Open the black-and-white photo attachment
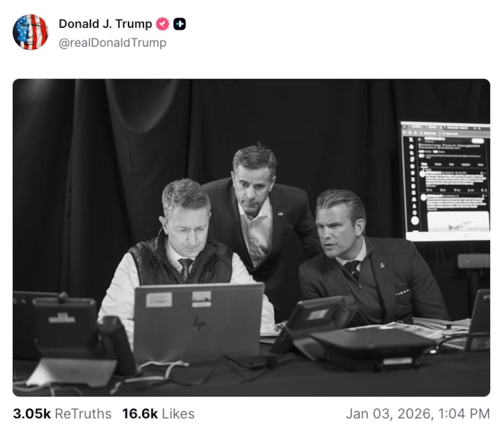504x431 pixels. tap(251, 238)
